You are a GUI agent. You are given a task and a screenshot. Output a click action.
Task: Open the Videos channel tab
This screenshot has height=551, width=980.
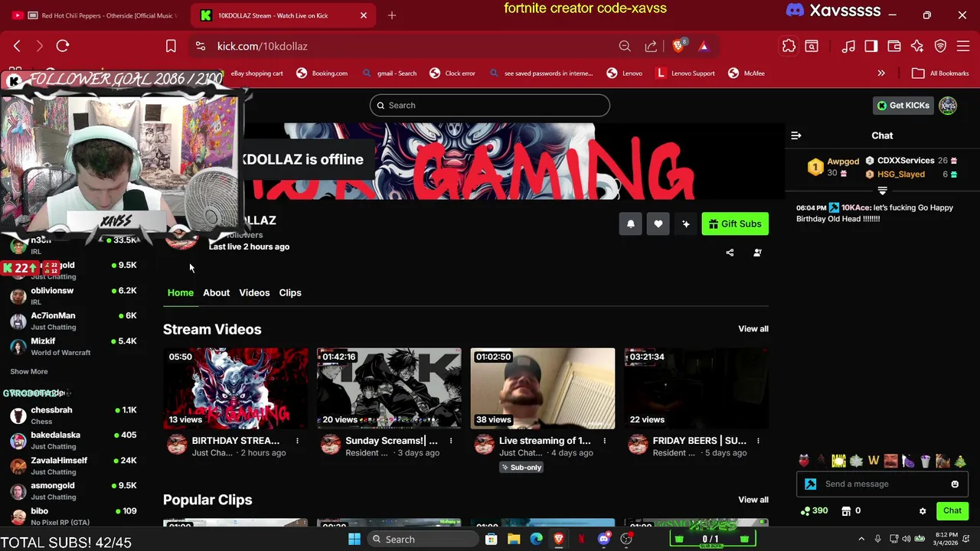pyautogui.click(x=254, y=292)
